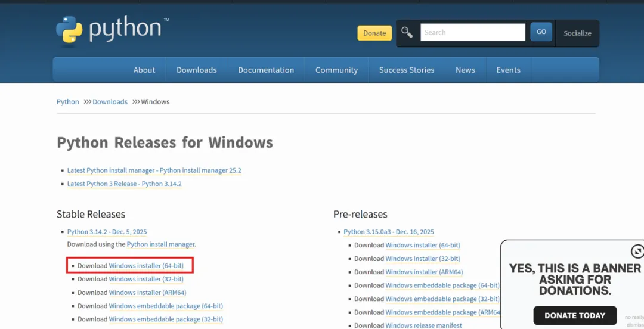Screen dimensions: 644x329
Task: Click the Windows breadcrumb text
Action: (155, 101)
